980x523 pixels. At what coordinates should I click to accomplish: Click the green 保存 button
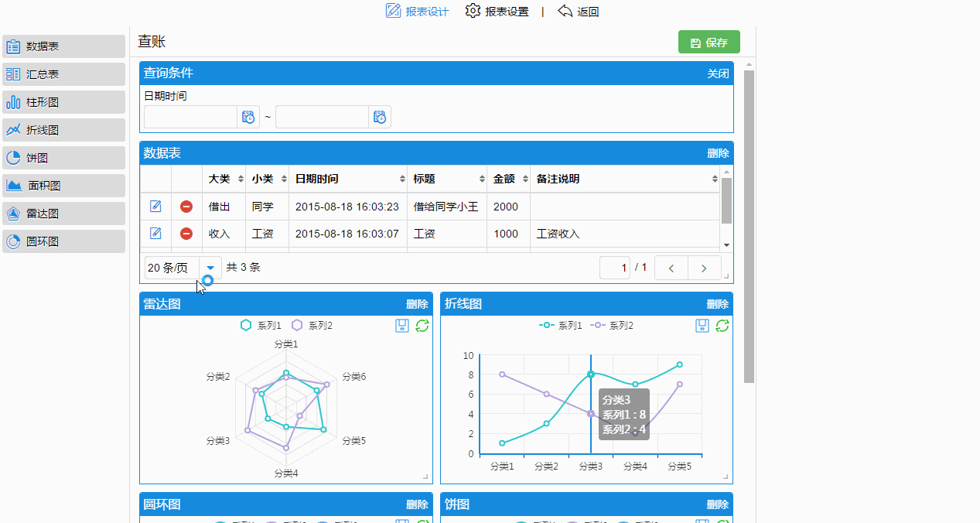[x=709, y=43]
